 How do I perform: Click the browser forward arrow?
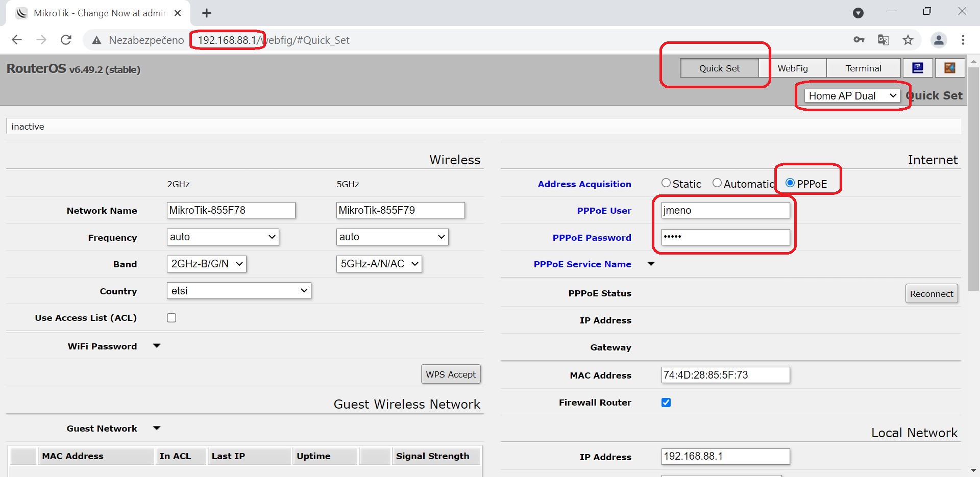(41, 40)
